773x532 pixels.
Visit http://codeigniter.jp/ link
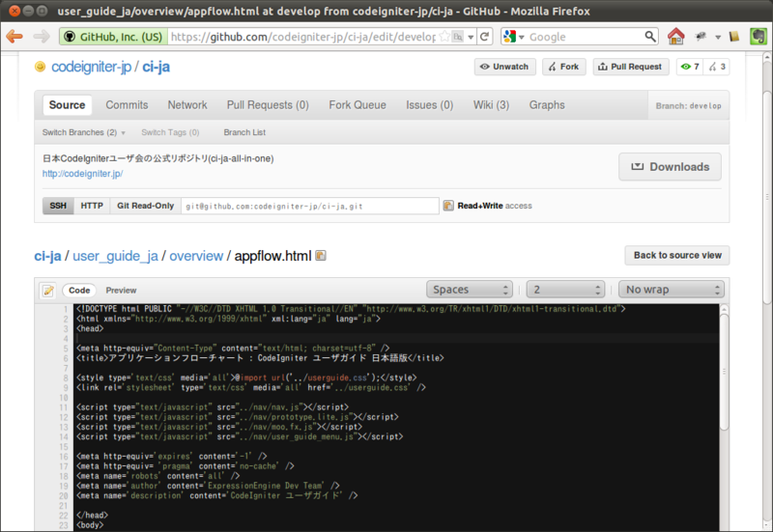tap(83, 174)
